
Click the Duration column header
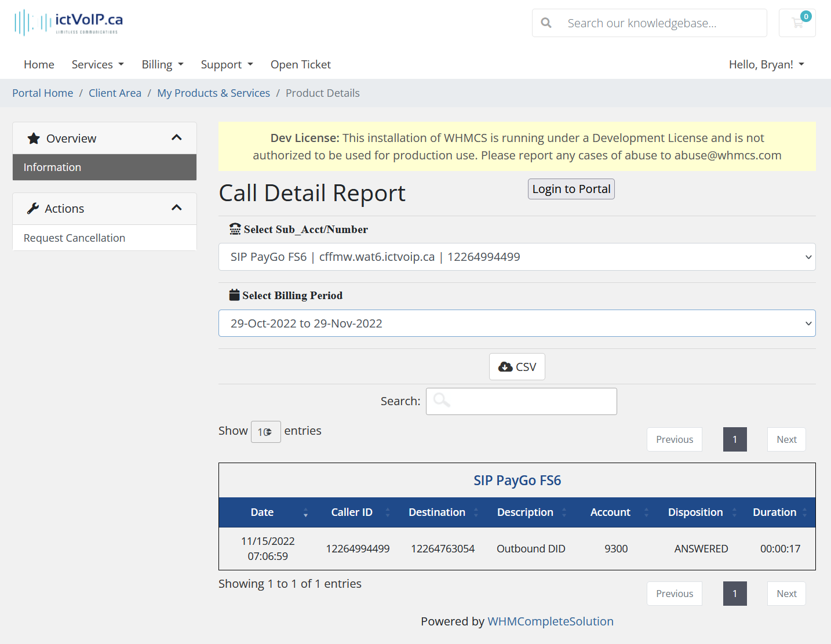[774, 512]
